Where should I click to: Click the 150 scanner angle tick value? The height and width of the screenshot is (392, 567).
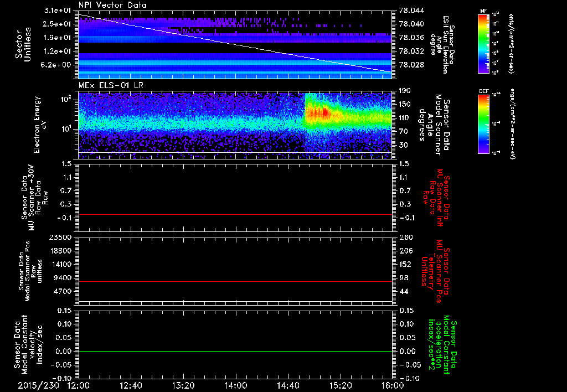(x=405, y=104)
